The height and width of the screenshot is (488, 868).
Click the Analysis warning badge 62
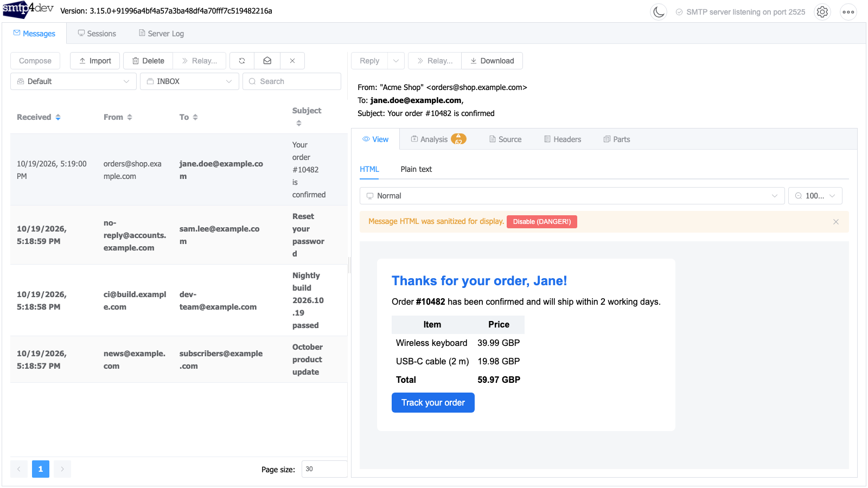(458, 139)
